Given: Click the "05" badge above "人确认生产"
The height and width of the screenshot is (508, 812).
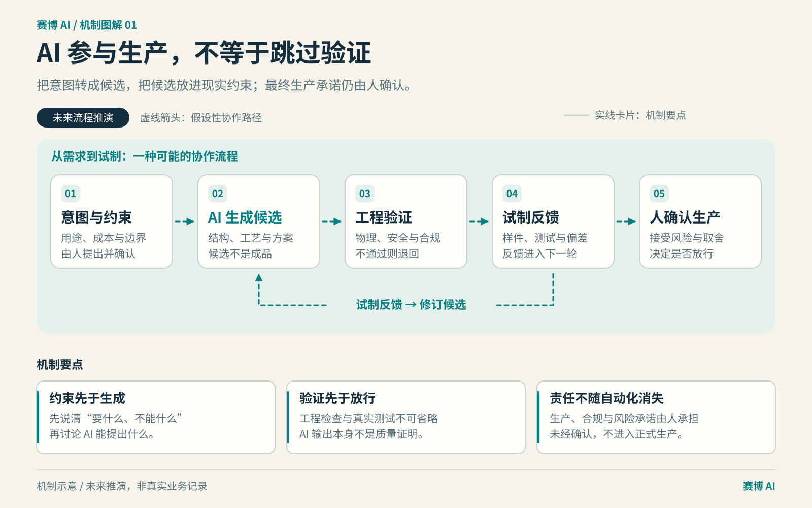Looking at the screenshot, I should click(659, 194).
